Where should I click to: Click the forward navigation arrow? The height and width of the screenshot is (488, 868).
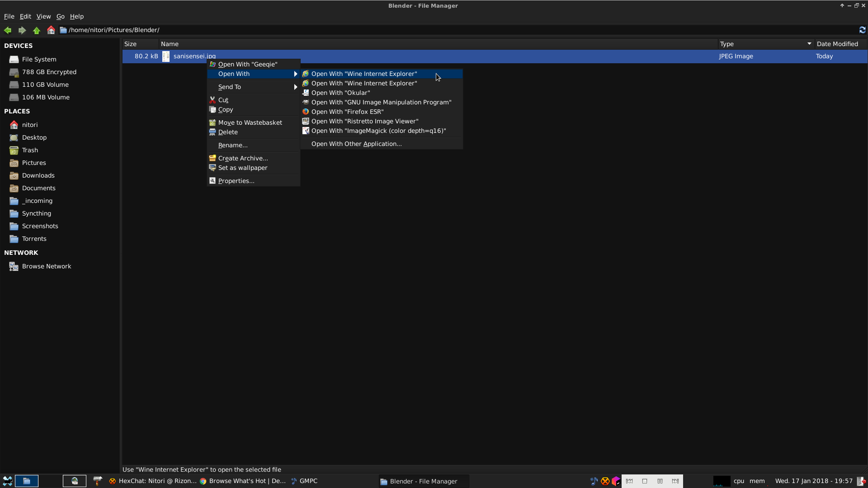point(22,30)
